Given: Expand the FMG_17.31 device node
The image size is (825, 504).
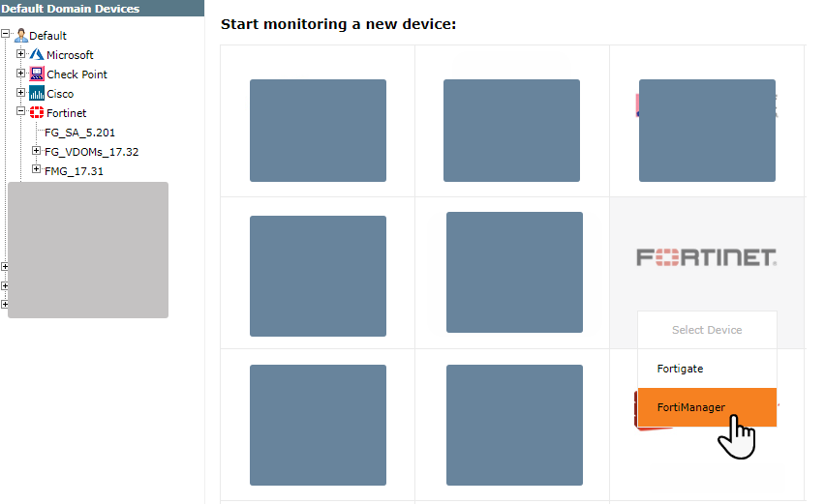Looking at the screenshot, I should click(36, 169).
